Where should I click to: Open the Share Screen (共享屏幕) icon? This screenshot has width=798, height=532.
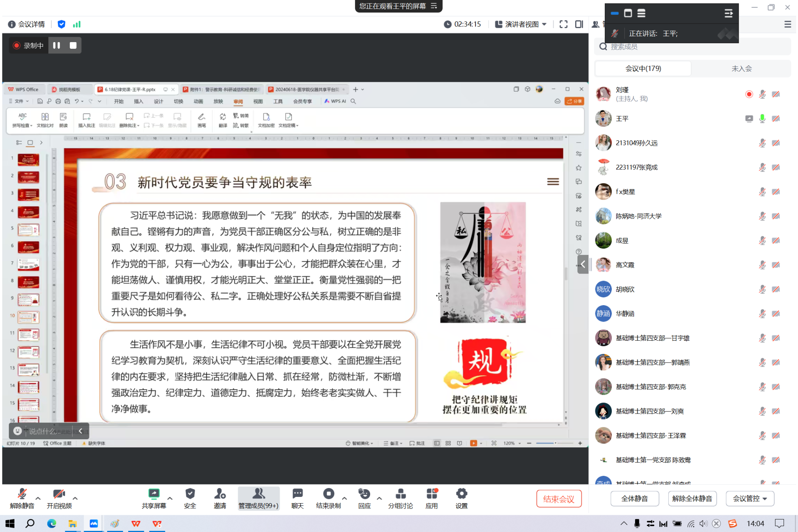(x=154, y=494)
